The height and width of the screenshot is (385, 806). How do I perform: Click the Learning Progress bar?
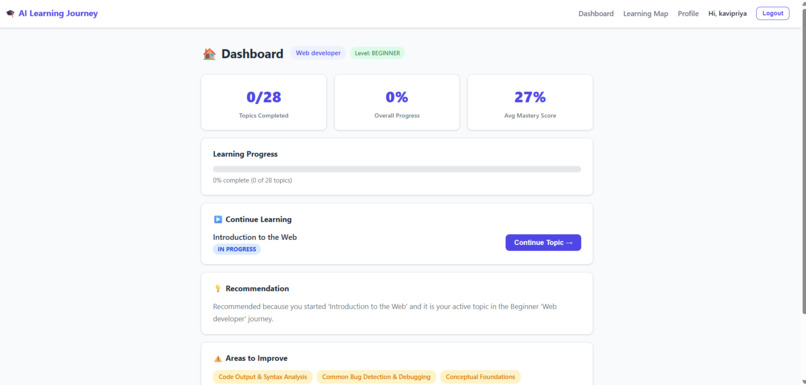[397, 169]
